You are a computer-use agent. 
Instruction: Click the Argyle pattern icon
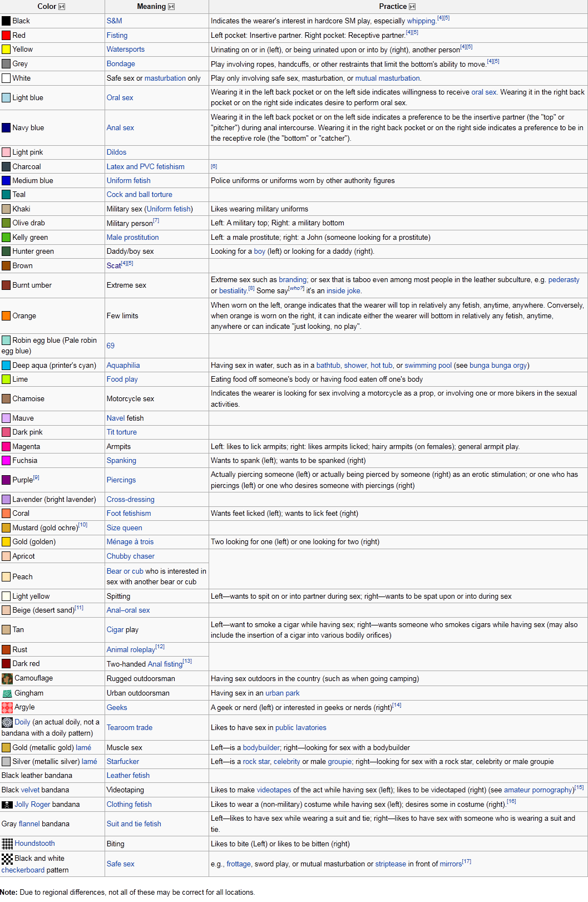[x=7, y=707]
